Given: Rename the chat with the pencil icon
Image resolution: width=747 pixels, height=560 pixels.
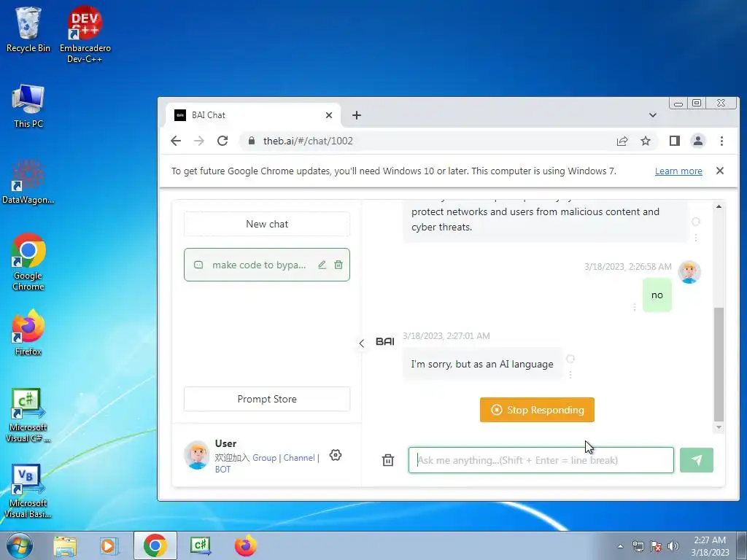Looking at the screenshot, I should [322, 265].
